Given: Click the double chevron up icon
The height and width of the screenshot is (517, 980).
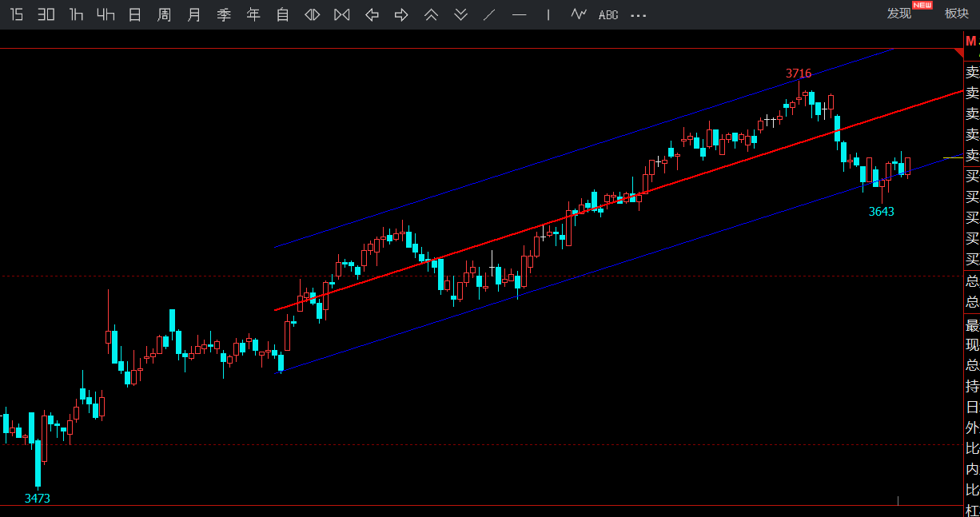Looking at the screenshot, I should [x=431, y=14].
